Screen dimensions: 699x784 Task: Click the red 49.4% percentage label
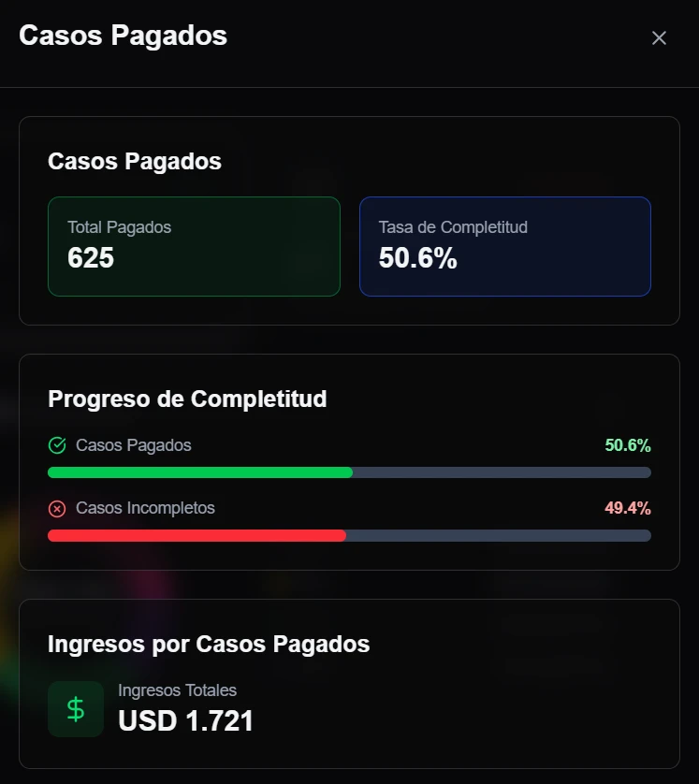click(627, 508)
